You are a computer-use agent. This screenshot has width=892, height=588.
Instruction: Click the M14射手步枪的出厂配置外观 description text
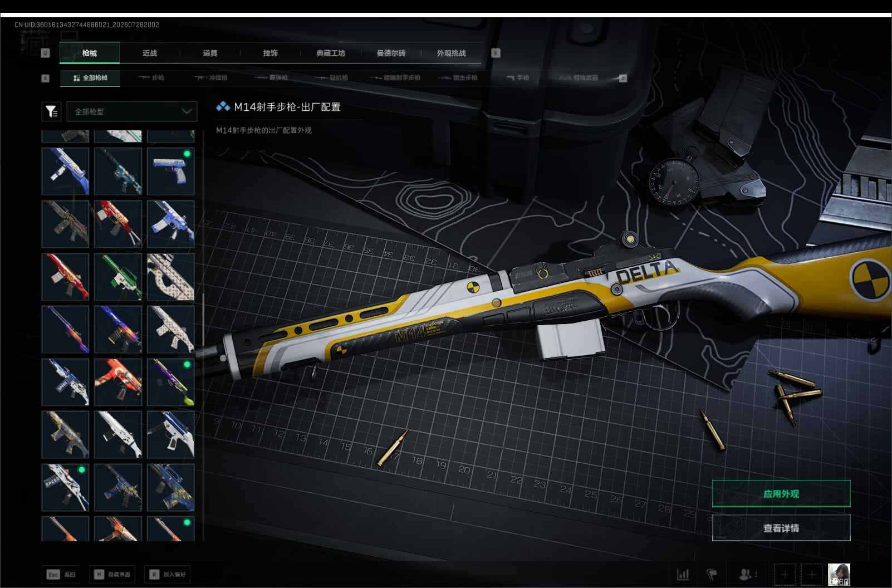click(x=264, y=130)
